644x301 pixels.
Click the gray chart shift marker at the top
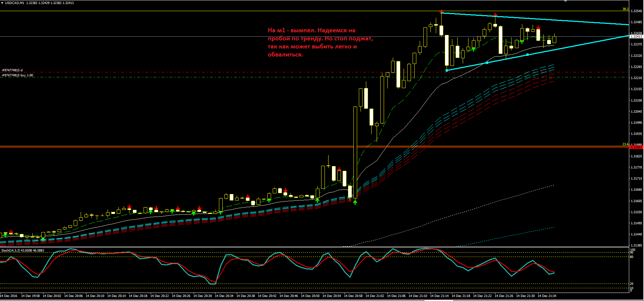(x=566, y=1)
